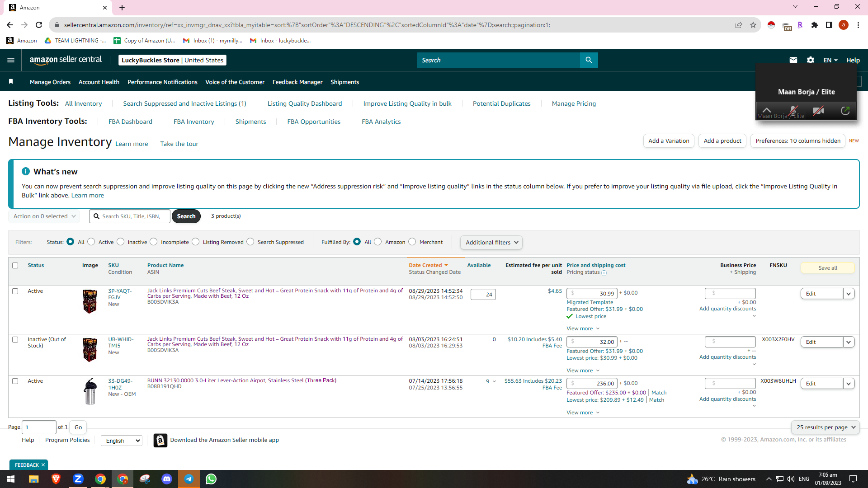The image size is (868, 488).
Task: Open the Shipments nav item
Action: tap(344, 82)
